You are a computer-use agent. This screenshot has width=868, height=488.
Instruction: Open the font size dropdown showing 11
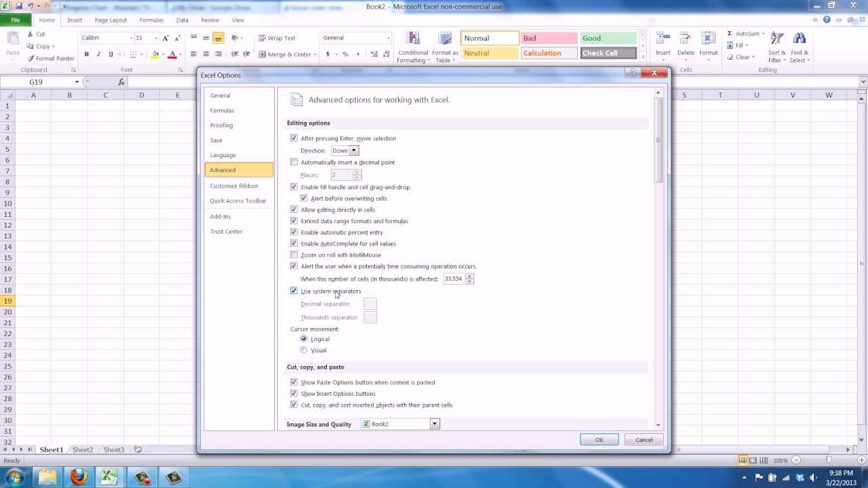tap(155, 38)
